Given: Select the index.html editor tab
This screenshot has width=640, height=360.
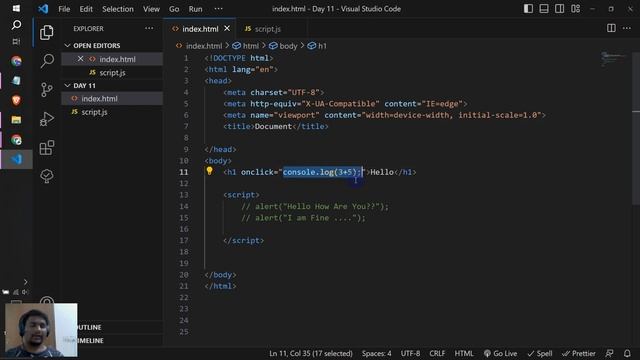Looking at the screenshot, I should click(x=200, y=29).
